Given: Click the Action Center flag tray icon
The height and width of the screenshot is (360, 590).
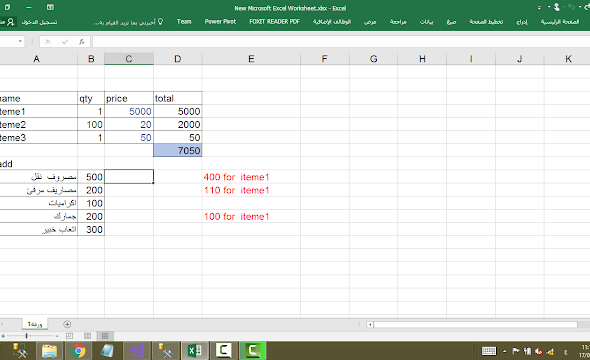Looking at the screenshot, I should click(516, 351).
